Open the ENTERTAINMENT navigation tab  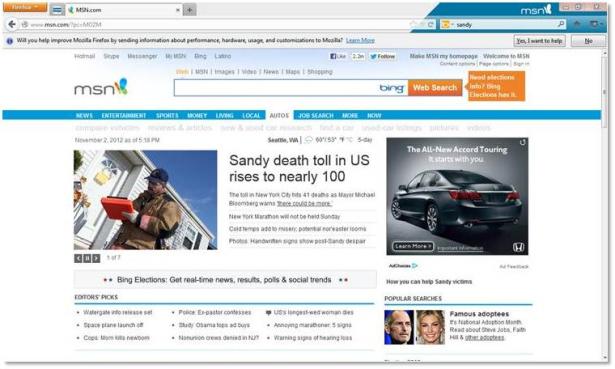[124, 115]
